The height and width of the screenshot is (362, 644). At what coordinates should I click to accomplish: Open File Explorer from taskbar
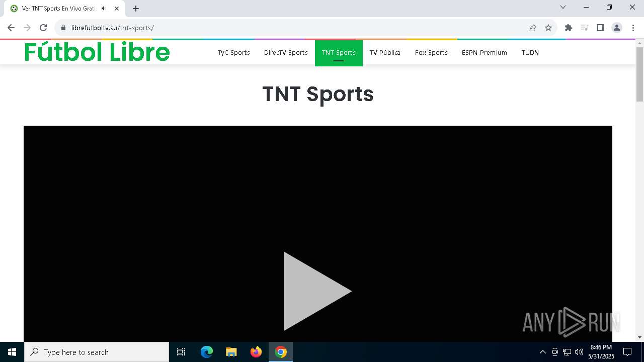(231, 352)
